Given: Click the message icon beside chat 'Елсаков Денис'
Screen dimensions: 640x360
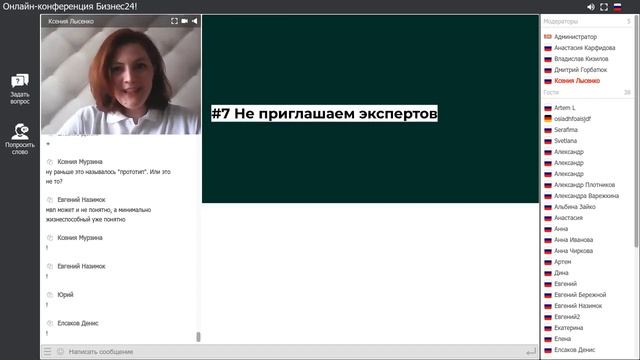Looking at the screenshot, I should (x=50, y=323).
